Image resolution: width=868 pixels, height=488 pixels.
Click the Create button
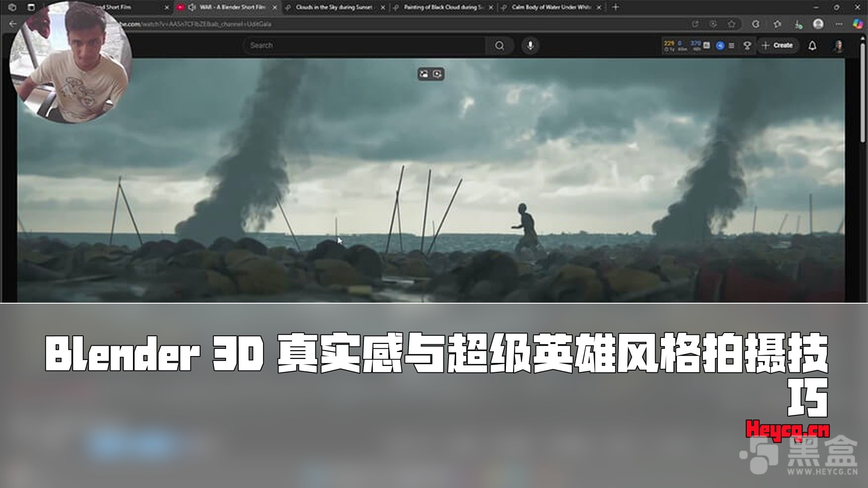[x=778, y=45]
